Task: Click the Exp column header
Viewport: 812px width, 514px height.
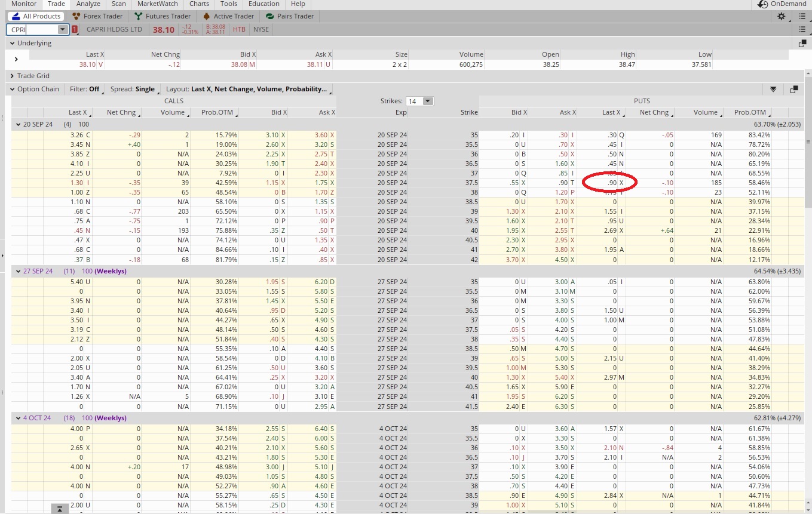Action: (400, 112)
